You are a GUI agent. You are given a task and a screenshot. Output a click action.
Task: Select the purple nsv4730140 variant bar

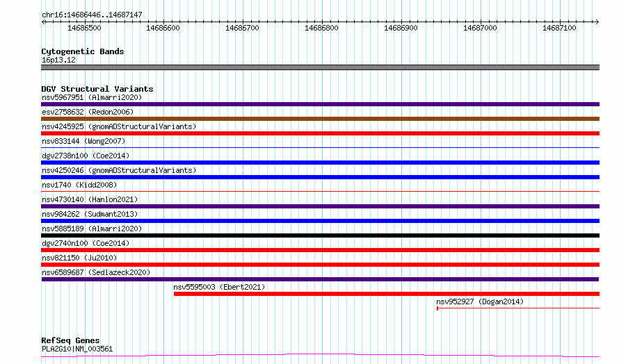click(x=320, y=206)
